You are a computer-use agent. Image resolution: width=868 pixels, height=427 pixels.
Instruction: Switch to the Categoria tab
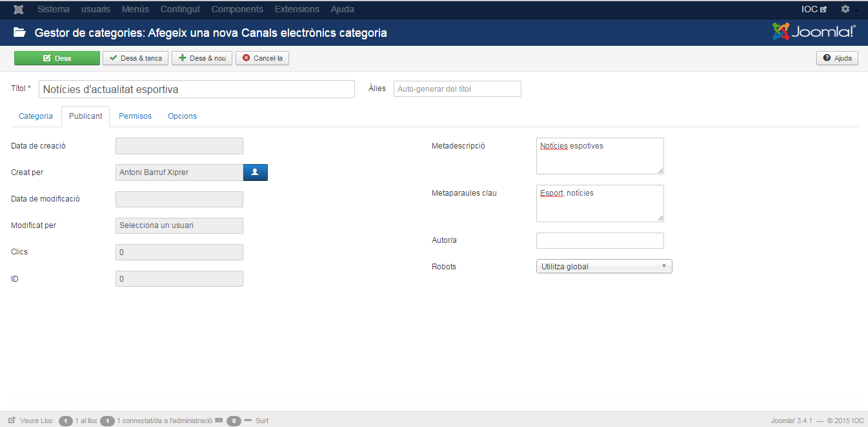pos(35,116)
